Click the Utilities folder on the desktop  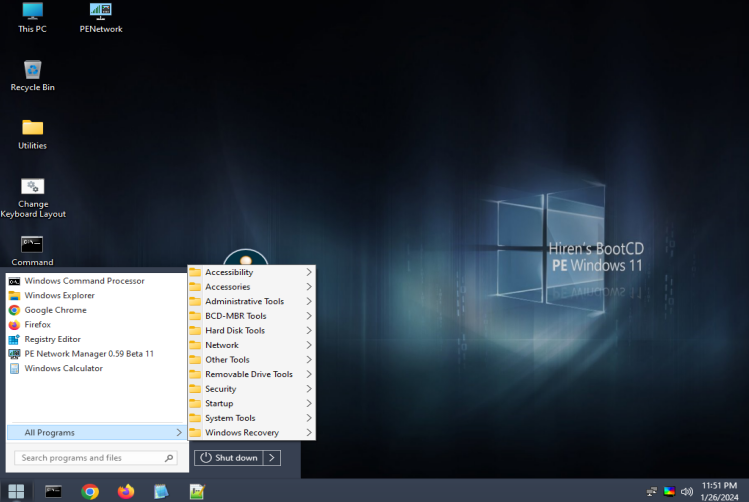(32, 135)
